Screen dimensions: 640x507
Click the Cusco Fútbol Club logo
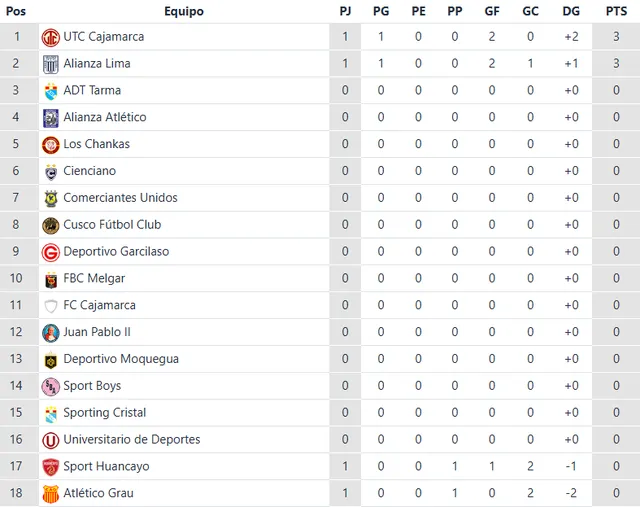point(51,225)
